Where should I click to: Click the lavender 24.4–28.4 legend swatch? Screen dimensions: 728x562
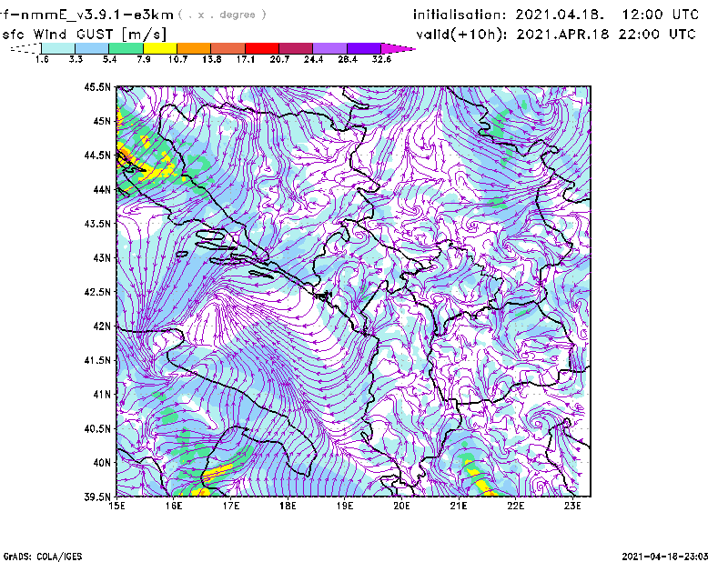(x=330, y=48)
